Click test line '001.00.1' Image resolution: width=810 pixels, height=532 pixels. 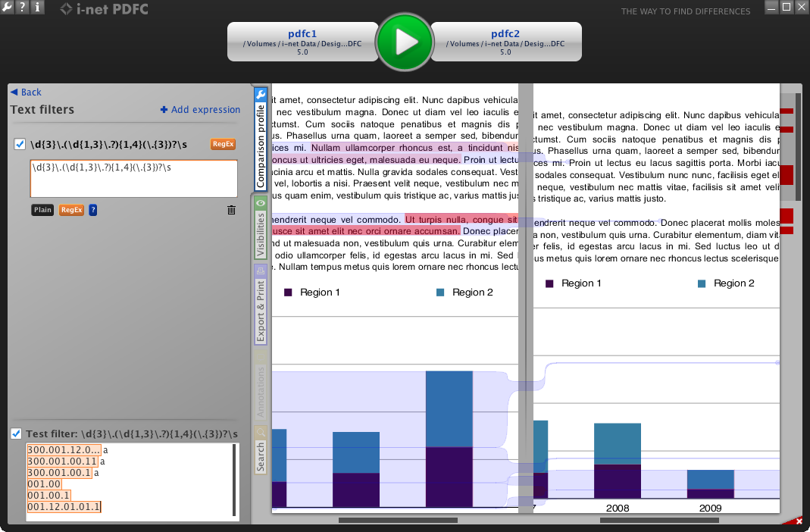coord(48,496)
